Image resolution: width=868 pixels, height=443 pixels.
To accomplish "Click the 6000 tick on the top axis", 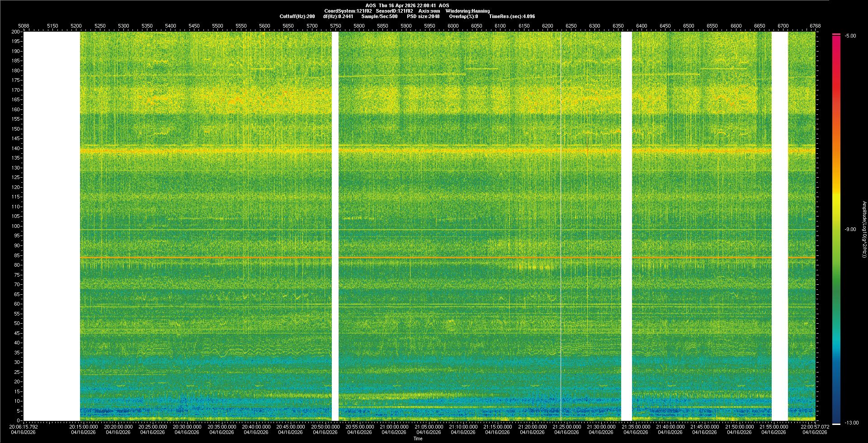I will (453, 26).
